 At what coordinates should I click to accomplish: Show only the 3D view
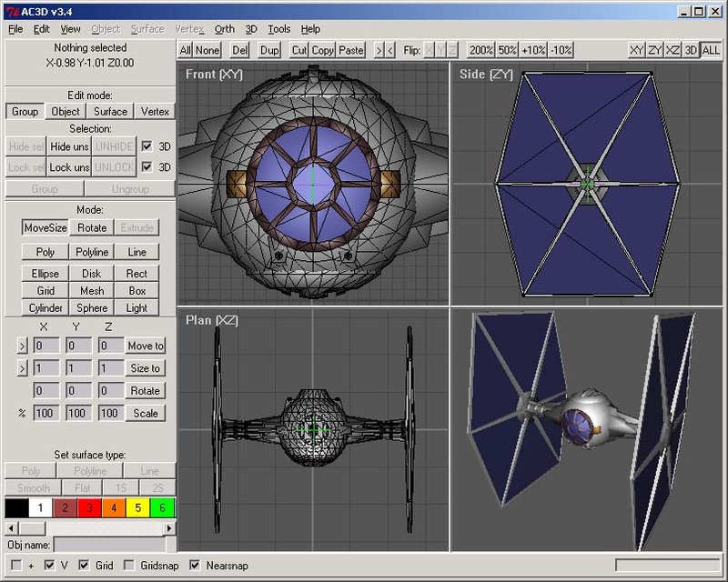click(691, 50)
